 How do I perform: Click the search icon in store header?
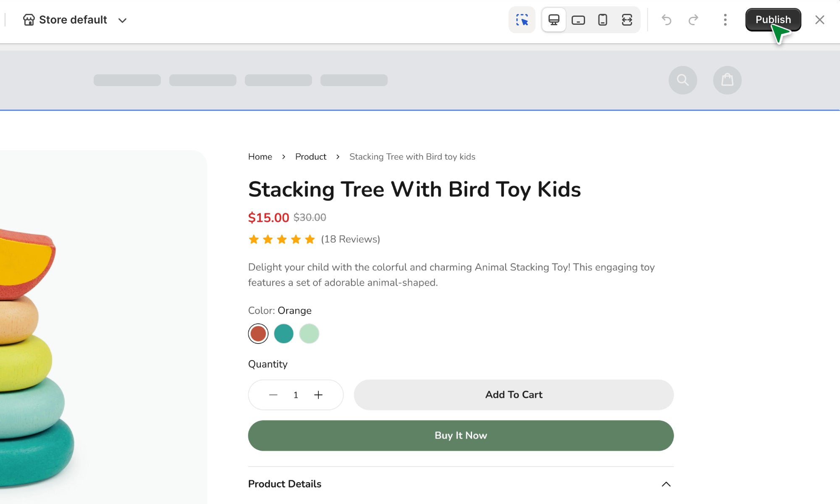[682, 80]
